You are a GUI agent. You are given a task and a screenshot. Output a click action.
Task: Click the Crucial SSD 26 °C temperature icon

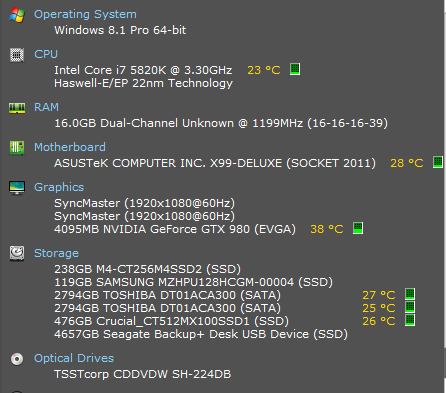pyautogui.click(x=410, y=320)
